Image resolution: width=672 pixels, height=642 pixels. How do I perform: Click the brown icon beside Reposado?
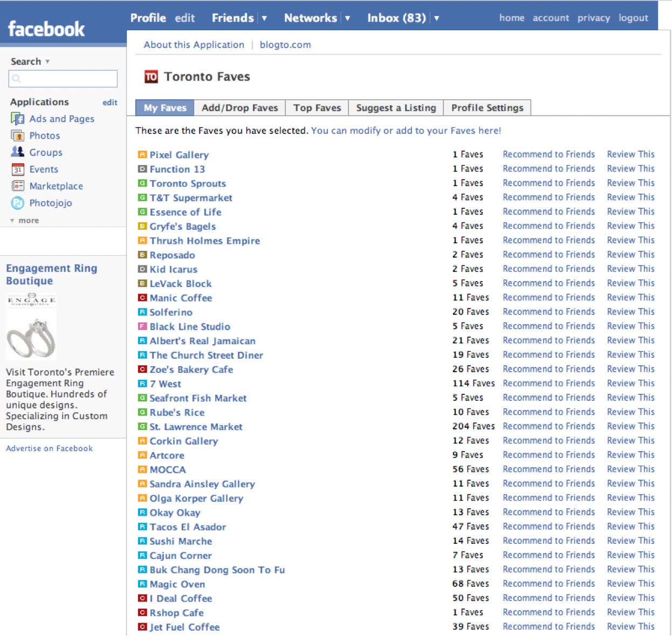tap(142, 255)
